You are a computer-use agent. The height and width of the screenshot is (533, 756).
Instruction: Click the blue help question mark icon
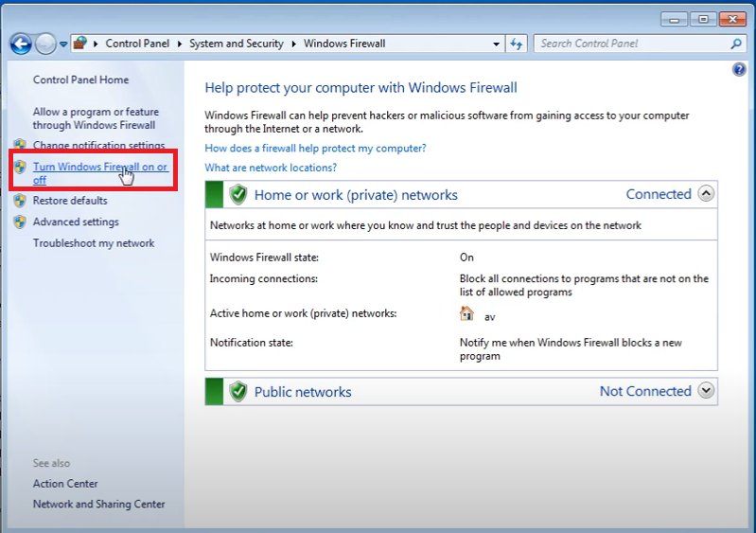coord(740,70)
